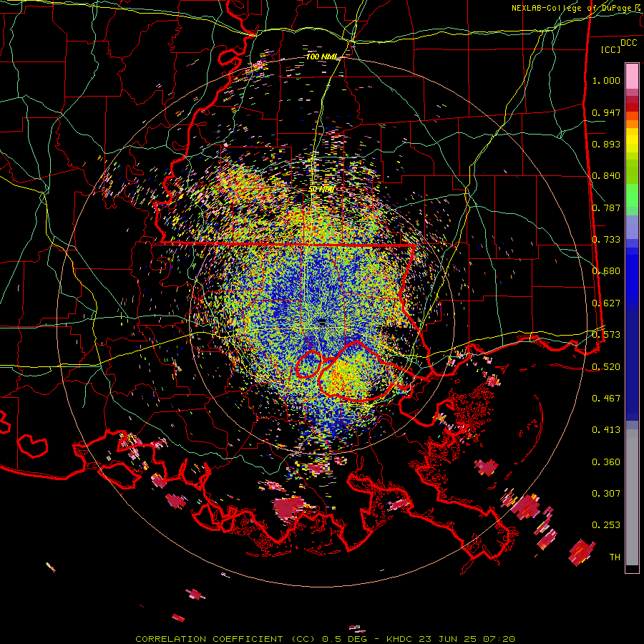Screen dimensions: 644x644
Task: Click the 0.520 legend value
Action: coord(606,367)
